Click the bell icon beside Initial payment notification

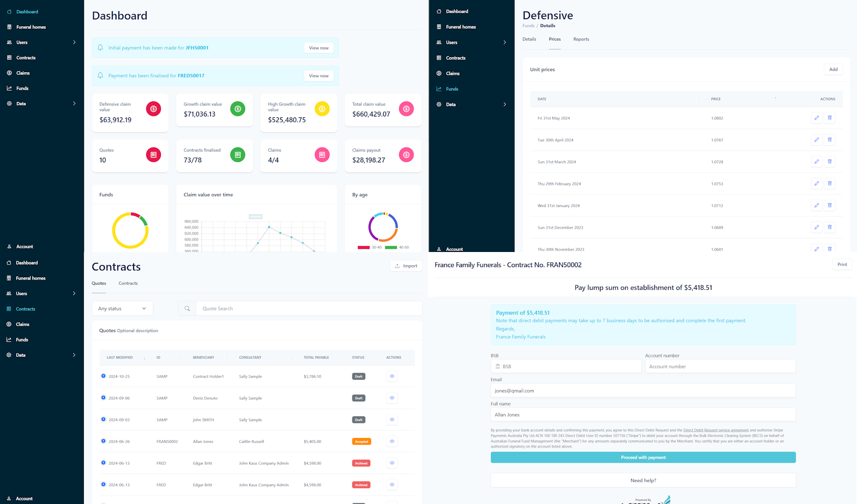pyautogui.click(x=100, y=47)
